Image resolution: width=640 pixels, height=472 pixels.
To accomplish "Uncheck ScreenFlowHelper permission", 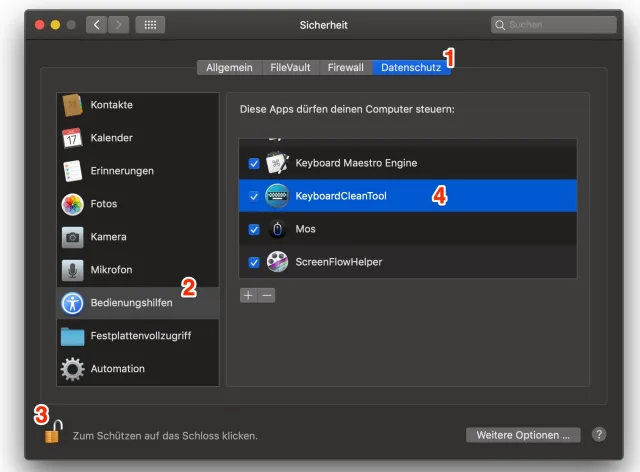I will [x=254, y=262].
